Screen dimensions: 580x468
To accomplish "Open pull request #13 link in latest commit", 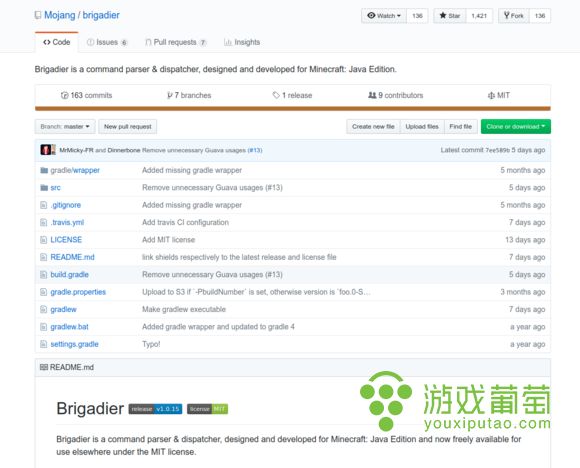I will (x=255, y=150).
